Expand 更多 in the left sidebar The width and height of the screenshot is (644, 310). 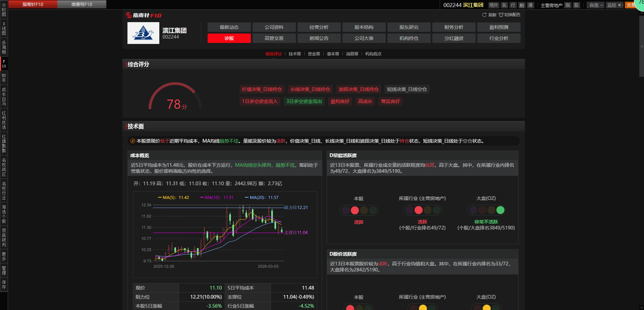click(4, 256)
